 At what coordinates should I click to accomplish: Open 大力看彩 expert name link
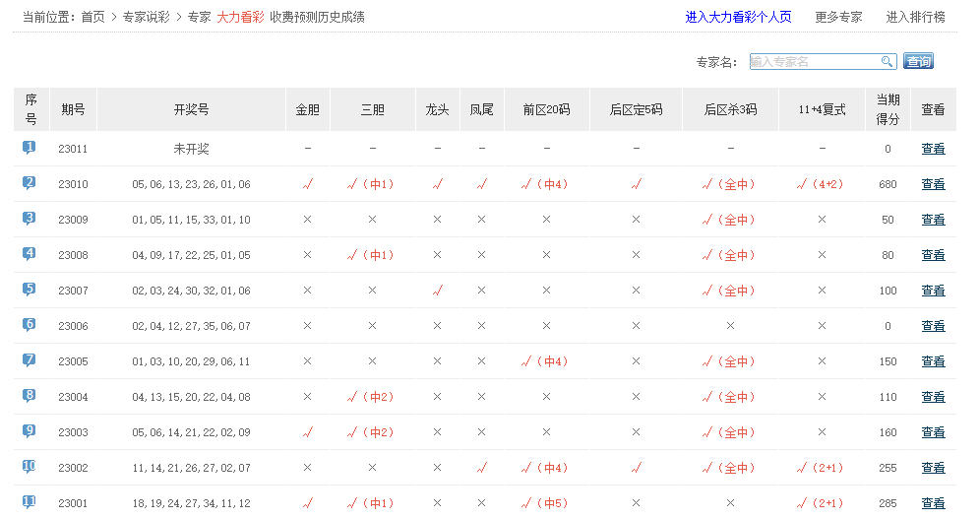pos(240,17)
